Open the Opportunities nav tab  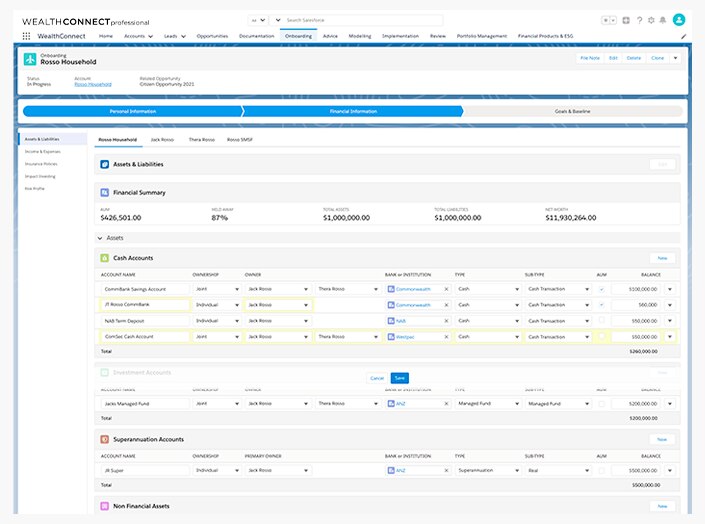pyautogui.click(x=212, y=36)
